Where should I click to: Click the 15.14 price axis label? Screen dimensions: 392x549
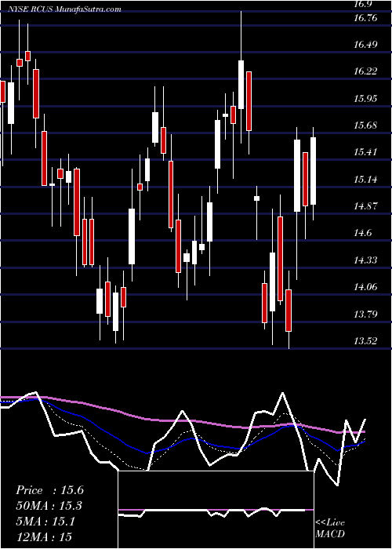(x=365, y=180)
